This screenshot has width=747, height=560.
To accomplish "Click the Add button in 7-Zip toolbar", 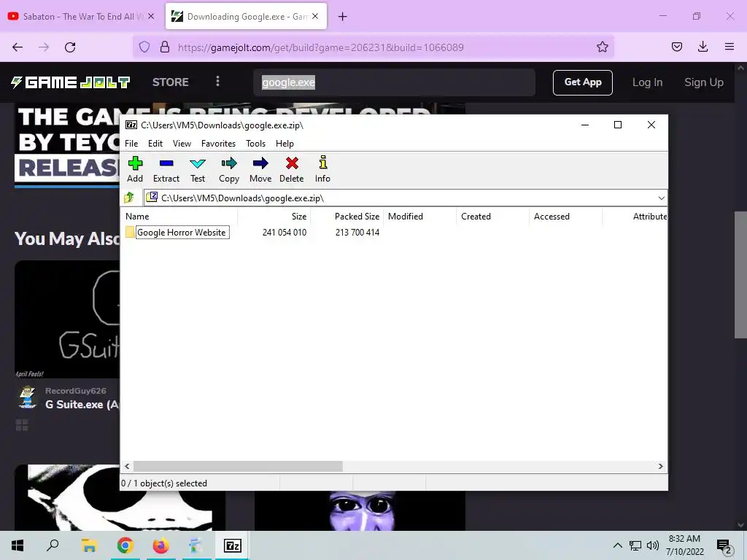I will tap(135, 169).
